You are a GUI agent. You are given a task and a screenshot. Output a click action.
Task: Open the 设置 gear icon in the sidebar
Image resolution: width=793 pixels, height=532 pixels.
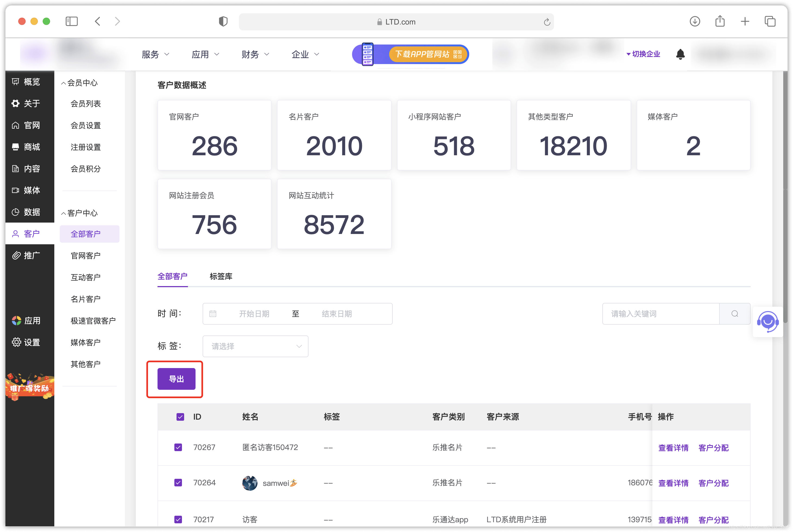30,342
